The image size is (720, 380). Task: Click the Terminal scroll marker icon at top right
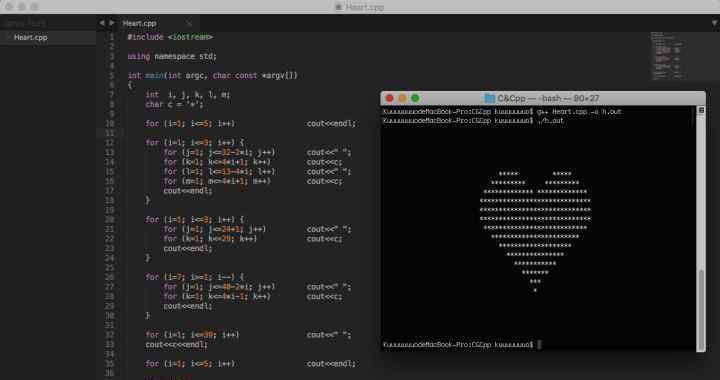pyautogui.click(x=701, y=110)
